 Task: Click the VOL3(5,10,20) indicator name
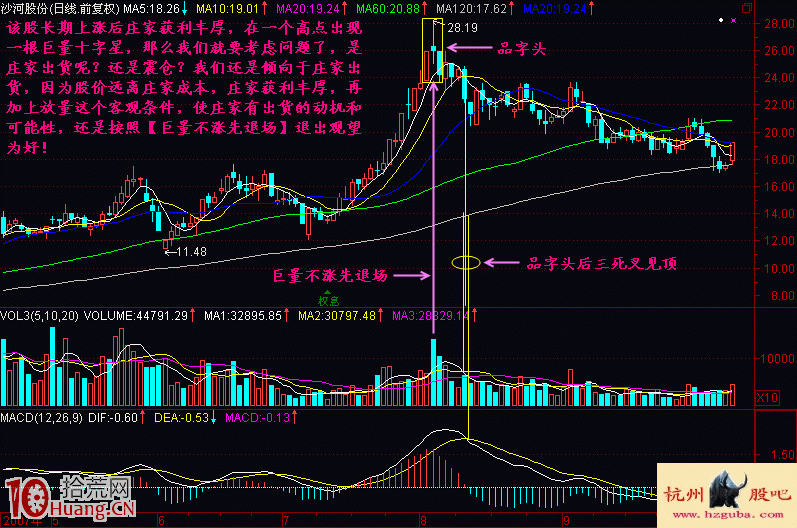(40, 316)
